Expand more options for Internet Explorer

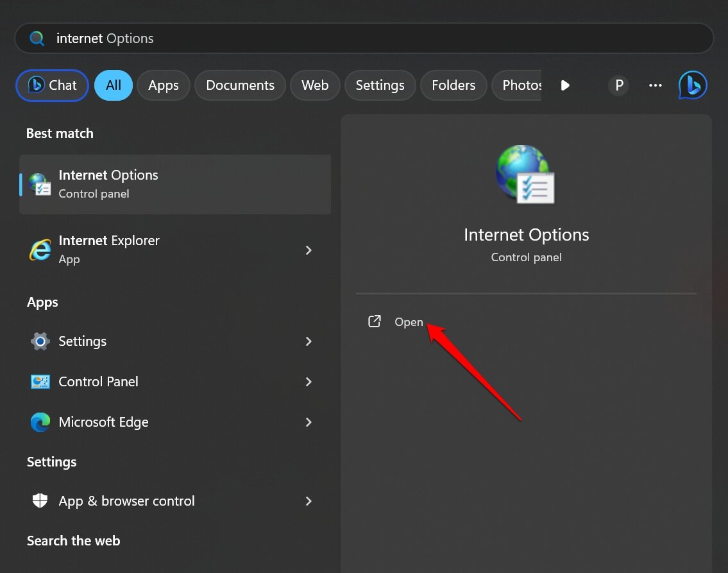[x=309, y=250]
